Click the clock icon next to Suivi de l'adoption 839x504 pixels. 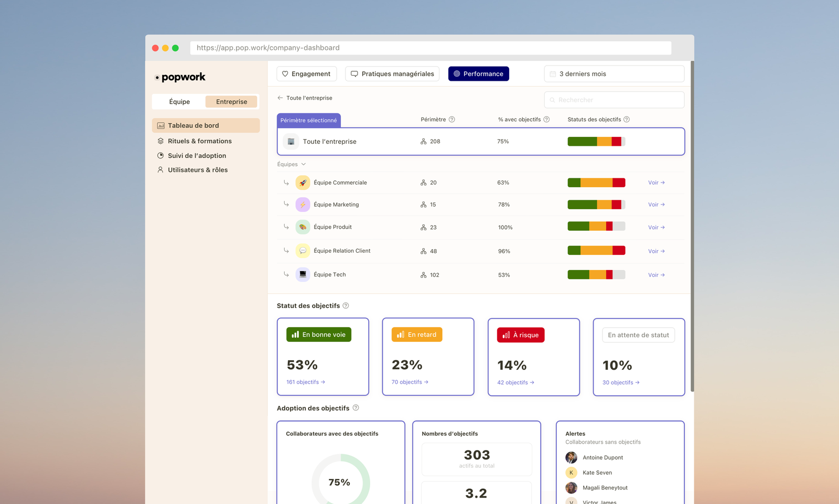coord(160,155)
